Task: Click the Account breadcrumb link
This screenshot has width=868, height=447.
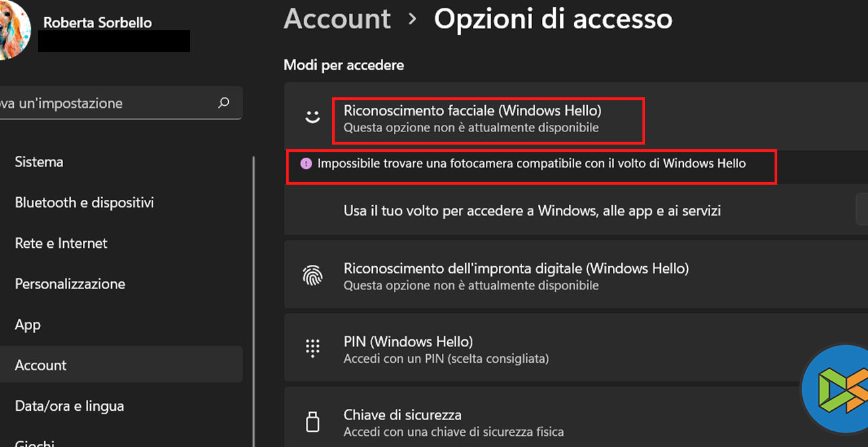Action: 337,19
